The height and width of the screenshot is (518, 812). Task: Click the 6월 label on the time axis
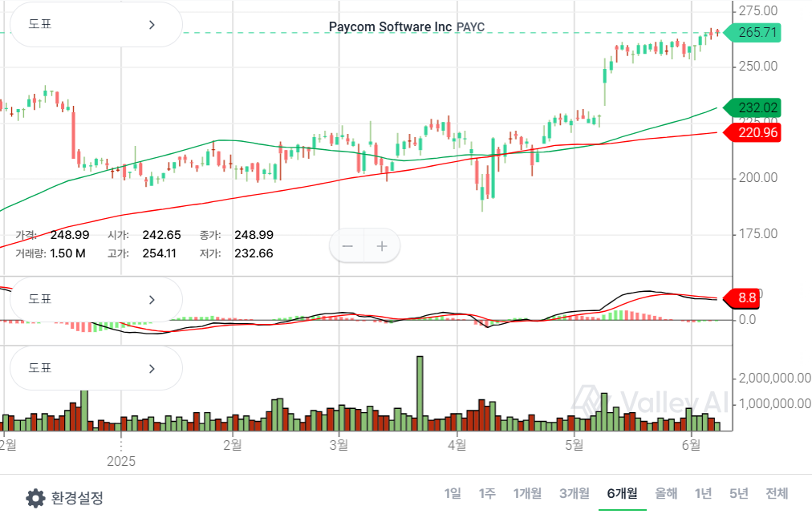pos(692,444)
